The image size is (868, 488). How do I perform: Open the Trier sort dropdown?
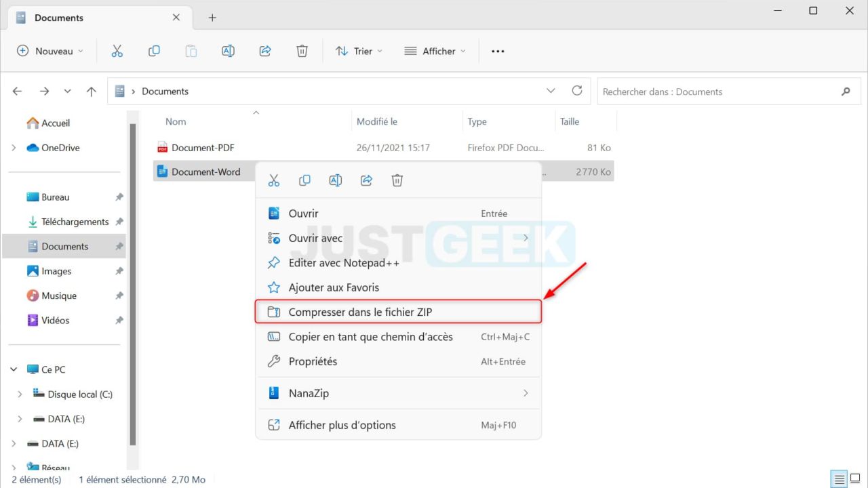[359, 51]
